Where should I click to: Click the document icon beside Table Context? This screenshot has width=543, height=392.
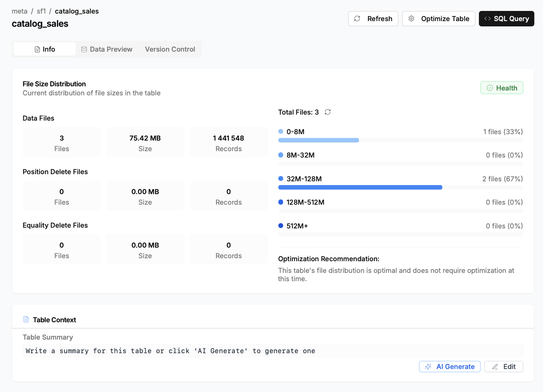(x=26, y=320)
